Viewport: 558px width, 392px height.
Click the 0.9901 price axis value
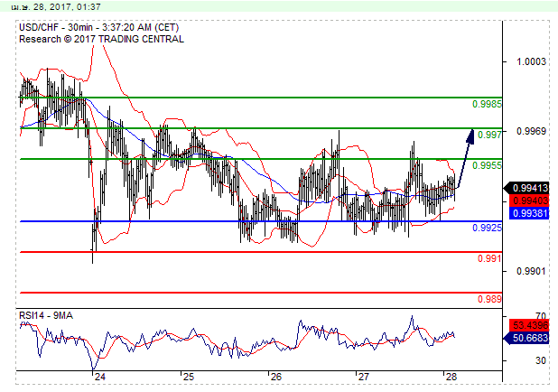point(531,272)
